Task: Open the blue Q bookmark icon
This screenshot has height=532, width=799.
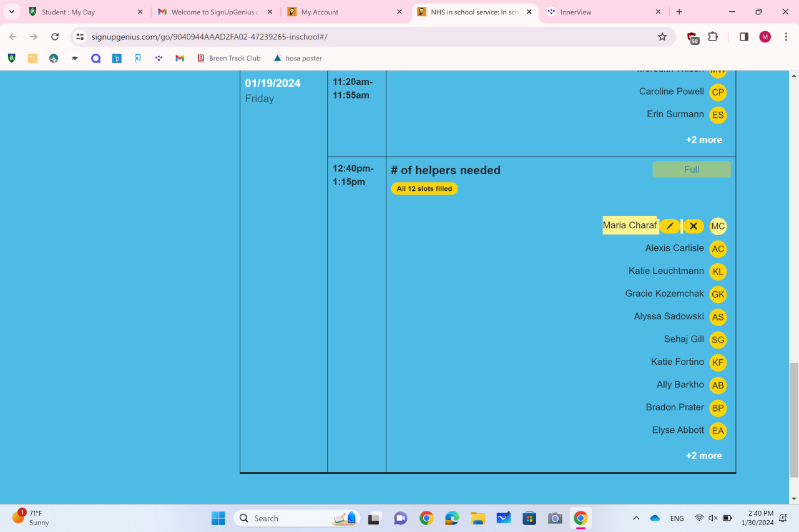Action: pyautogui.click(x=96, y=58)
